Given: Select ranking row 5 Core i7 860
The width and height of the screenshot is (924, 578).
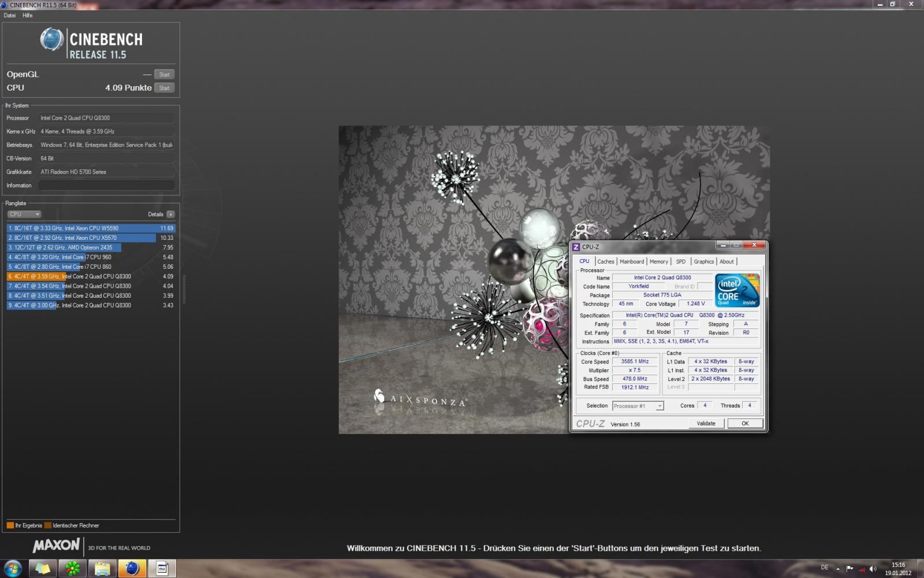Looking at the screenshot, I should coord(91,267).
